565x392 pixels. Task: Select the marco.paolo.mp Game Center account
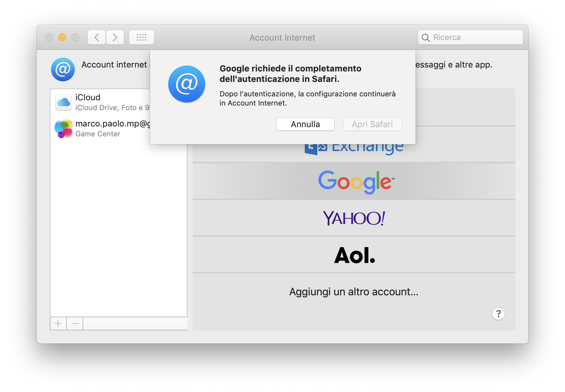click(x=101, y=128)
